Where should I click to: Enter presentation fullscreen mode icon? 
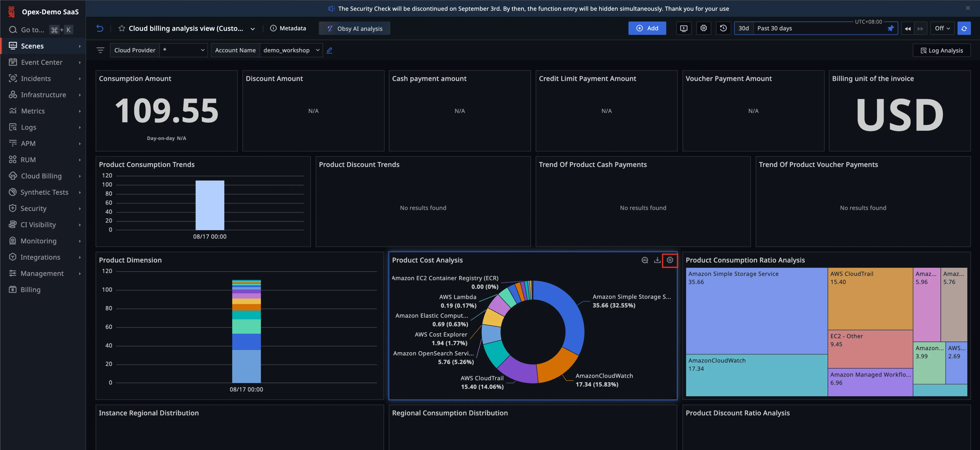pos(684,29)
